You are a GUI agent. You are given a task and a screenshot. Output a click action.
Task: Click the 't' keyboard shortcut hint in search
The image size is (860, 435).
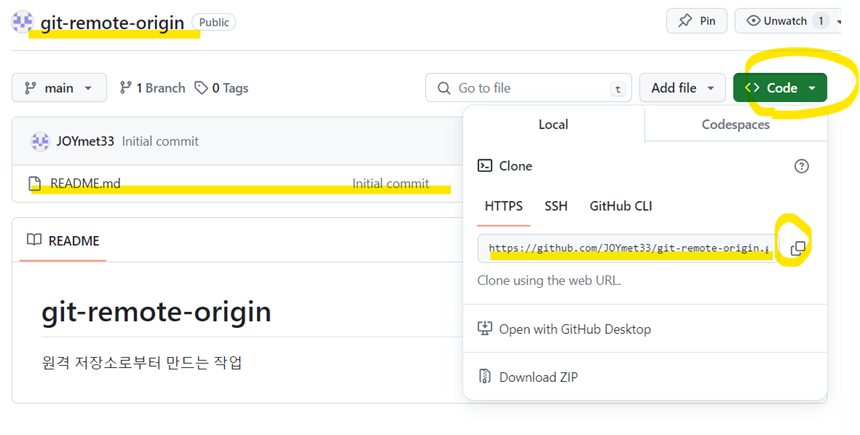pos(618,89)
